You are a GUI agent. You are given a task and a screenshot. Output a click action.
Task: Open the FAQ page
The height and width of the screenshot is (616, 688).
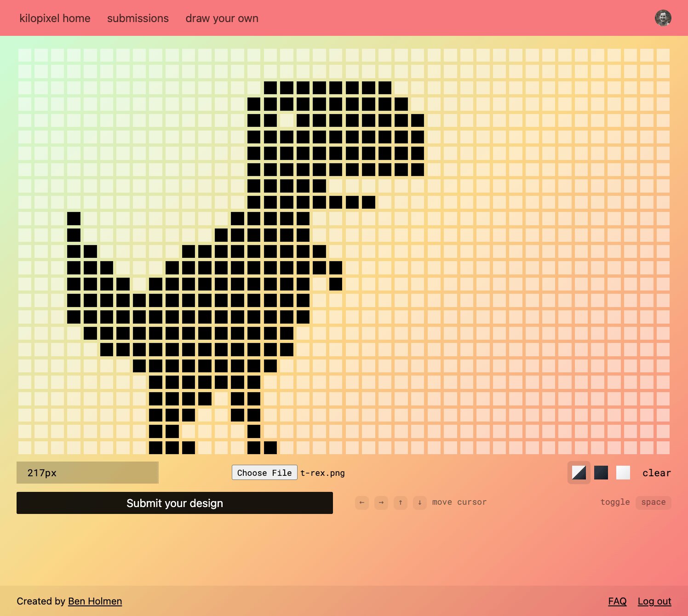click(617, 601)
